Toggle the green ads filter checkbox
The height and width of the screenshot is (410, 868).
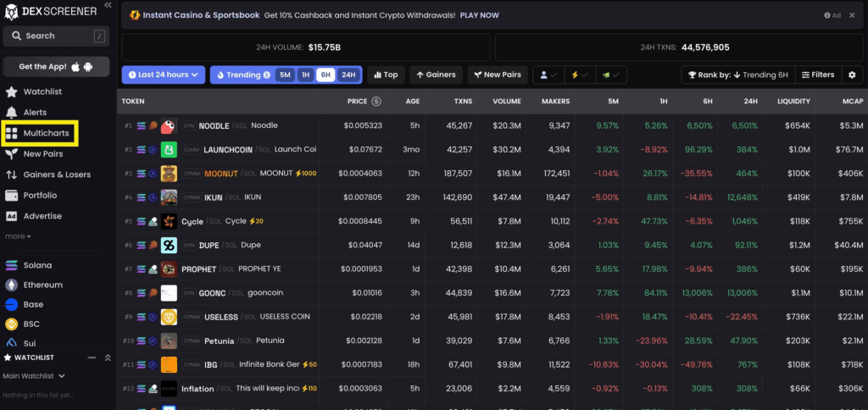(x=610, y=75)
